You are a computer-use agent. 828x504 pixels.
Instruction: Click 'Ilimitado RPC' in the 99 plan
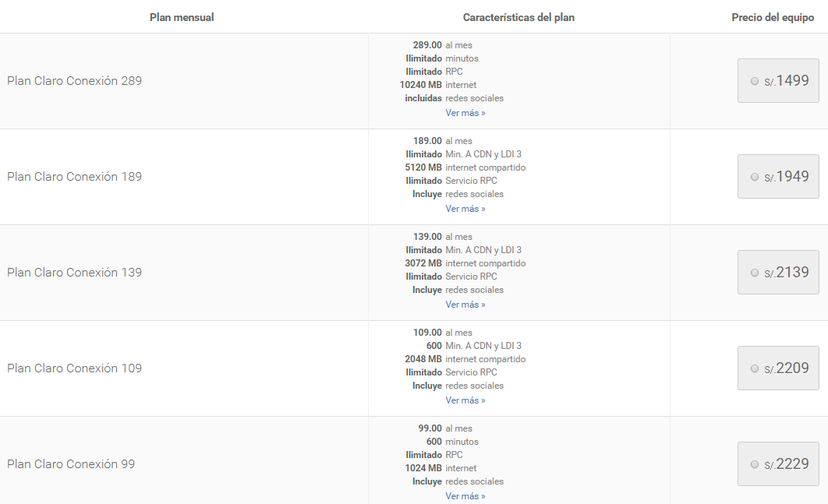tap(434, 455)
